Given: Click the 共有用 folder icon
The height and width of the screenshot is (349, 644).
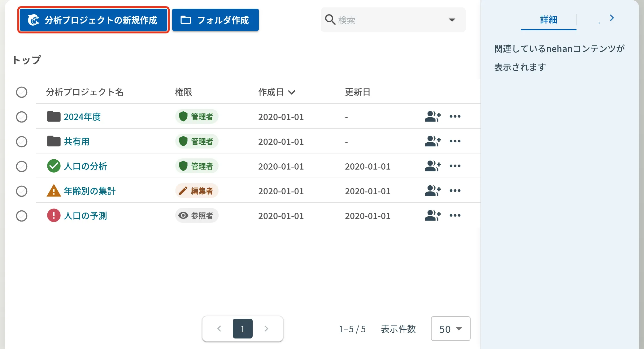Looking at the screenshot, I should click(x=54, y=141).
